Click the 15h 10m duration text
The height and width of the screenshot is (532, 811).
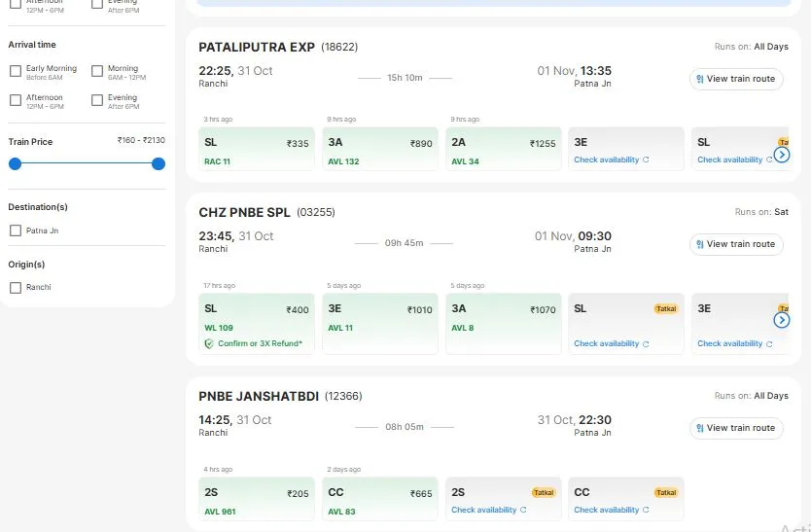[x=405, y=78]
